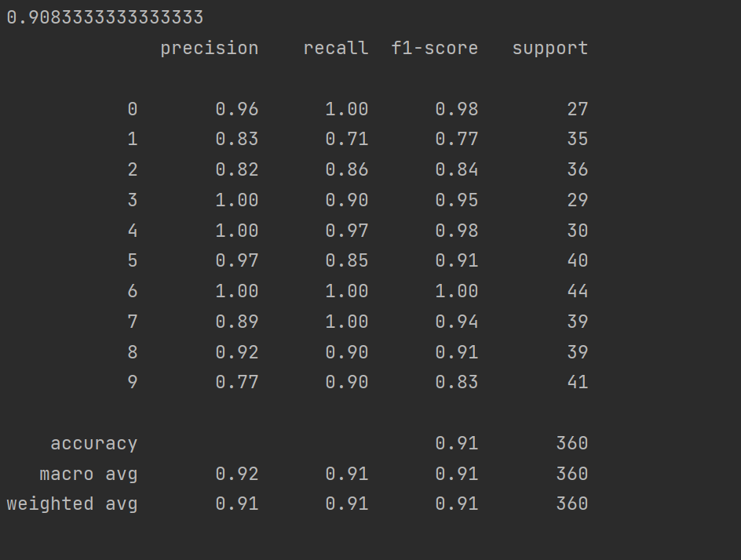
Task: Select recall 0.86 for class 2
Action: [x=346, y=169]
